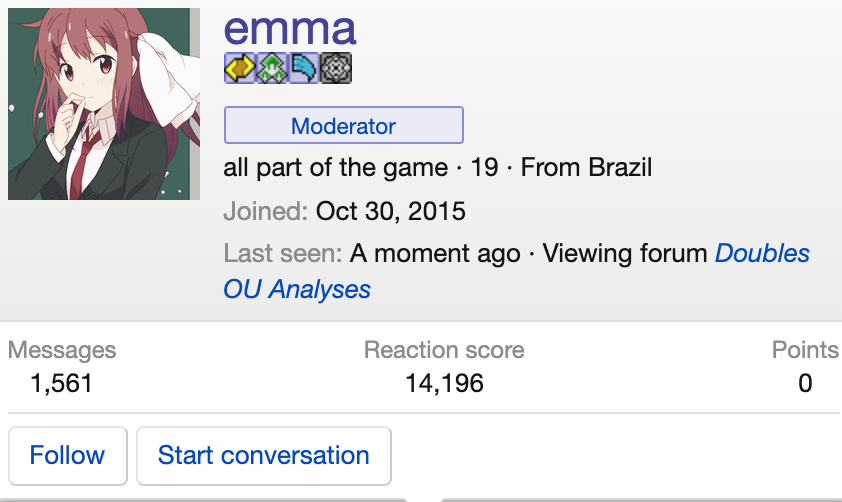Click Start conversation button
This screenshot has height=502, width=842.
pyautogui.click(x=263, y=456)
